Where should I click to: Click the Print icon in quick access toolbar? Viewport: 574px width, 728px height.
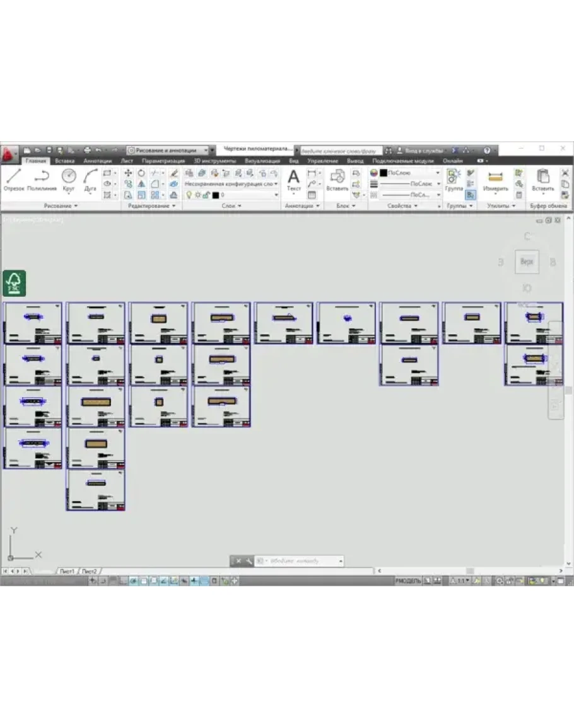(x=88, y=151)
